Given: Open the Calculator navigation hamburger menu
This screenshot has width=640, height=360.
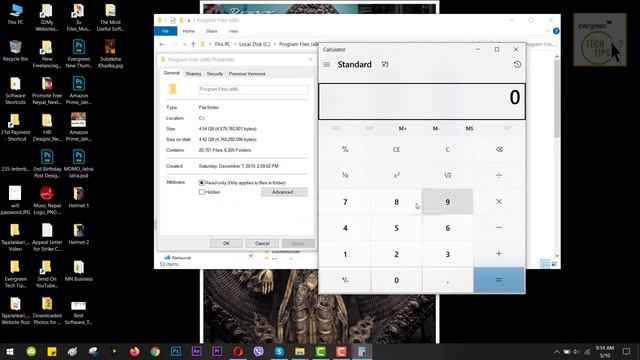Looking at the screenshot, I should coord(327,64).
